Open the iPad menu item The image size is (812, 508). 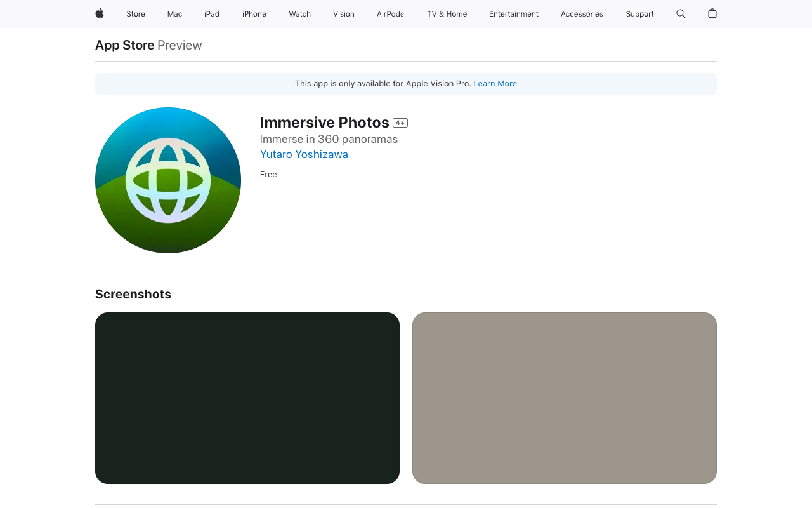[212, 14]
